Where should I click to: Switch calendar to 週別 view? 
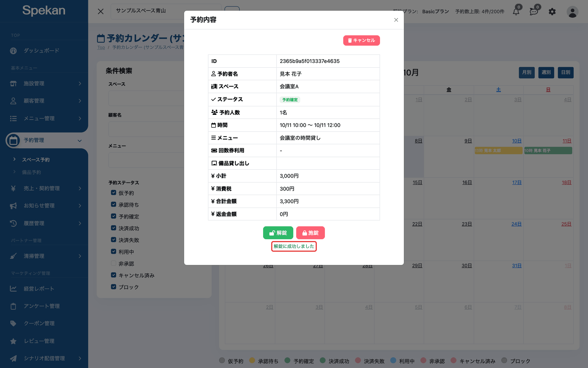coord(546,72)
